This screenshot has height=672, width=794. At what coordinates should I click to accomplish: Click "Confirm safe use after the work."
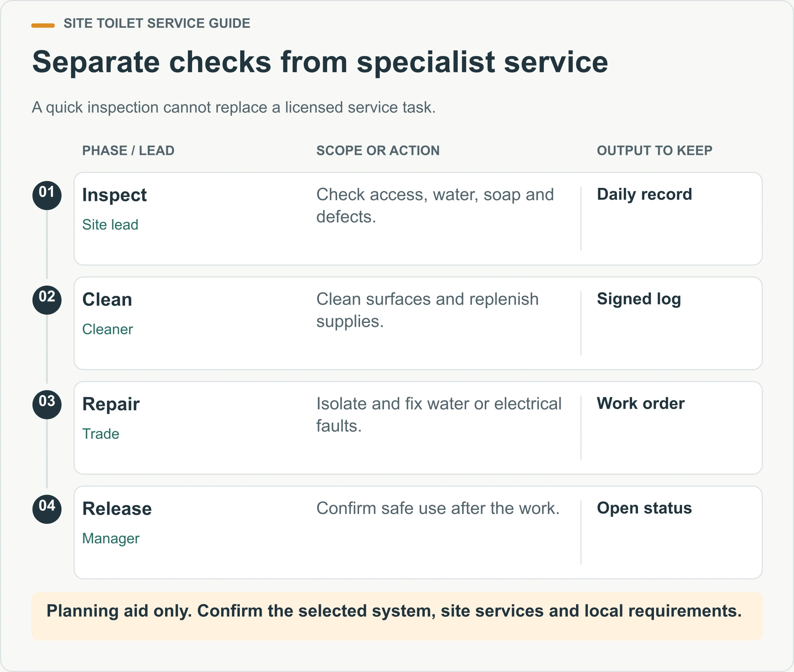[x=438, y=508]
